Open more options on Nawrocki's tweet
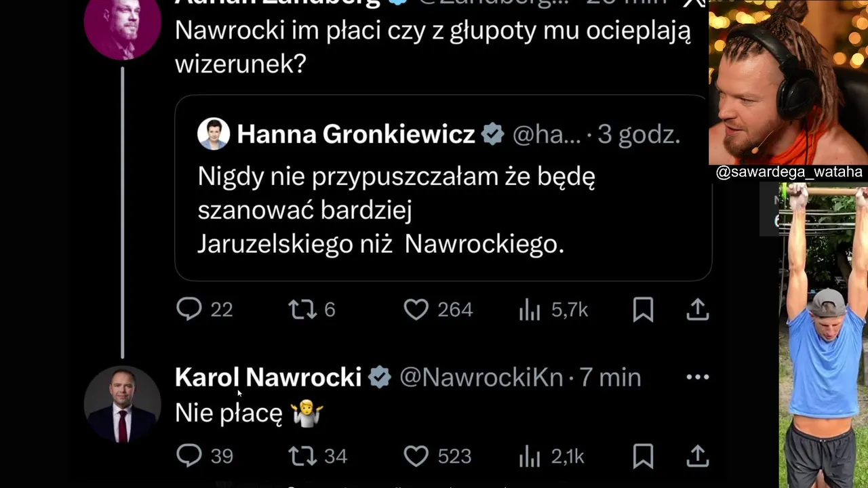Viewport: 868px width, 488px height. [697, 377]
